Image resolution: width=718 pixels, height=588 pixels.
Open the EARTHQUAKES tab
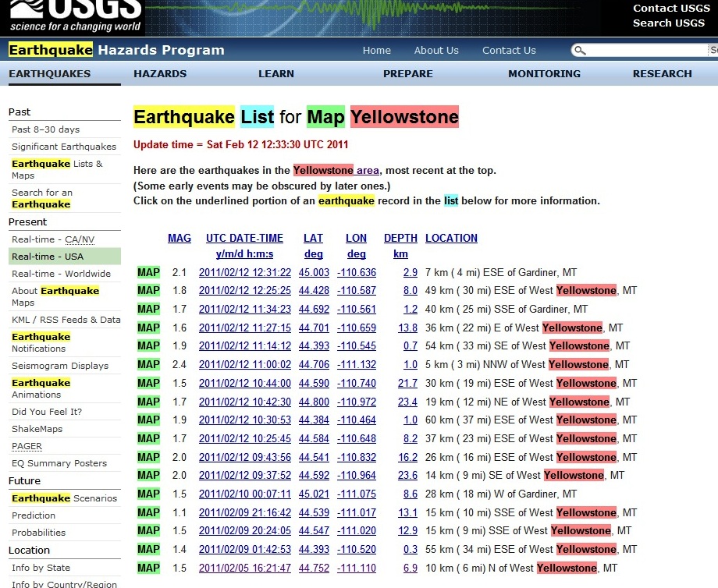[x=50, y=73]
